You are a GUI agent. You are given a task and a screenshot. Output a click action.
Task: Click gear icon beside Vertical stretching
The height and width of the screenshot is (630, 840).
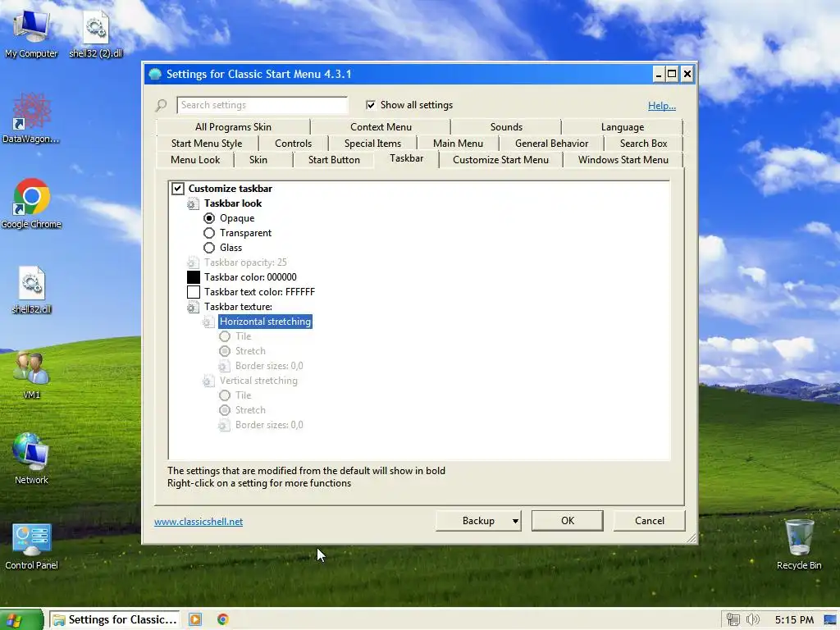click(208, 381)
